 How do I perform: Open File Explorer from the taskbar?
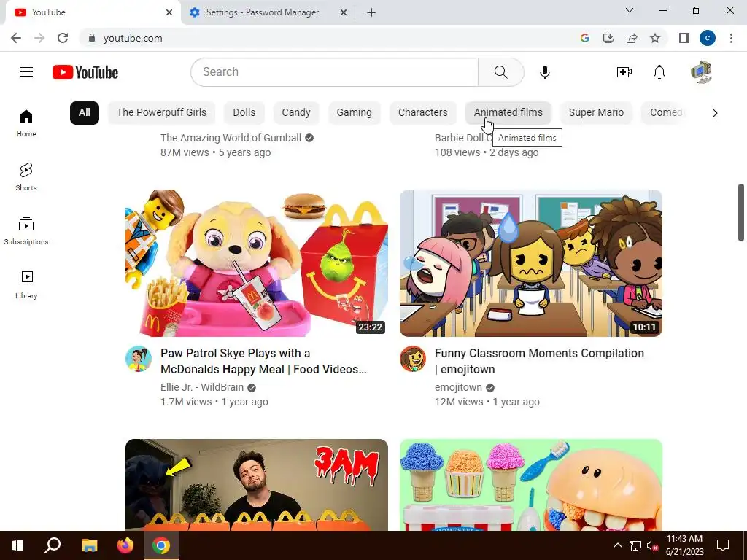tap(90, 545)
